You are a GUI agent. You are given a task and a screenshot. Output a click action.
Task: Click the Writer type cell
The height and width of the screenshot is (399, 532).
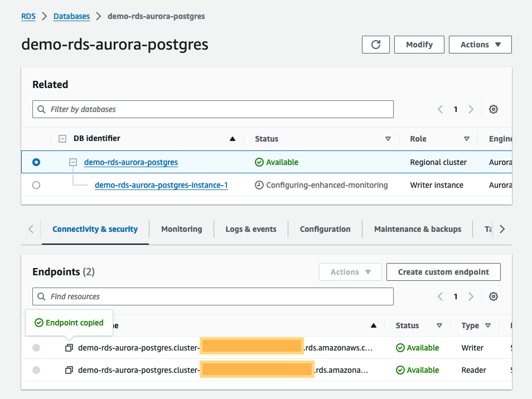pyautogui.click(x=472, y=348)
